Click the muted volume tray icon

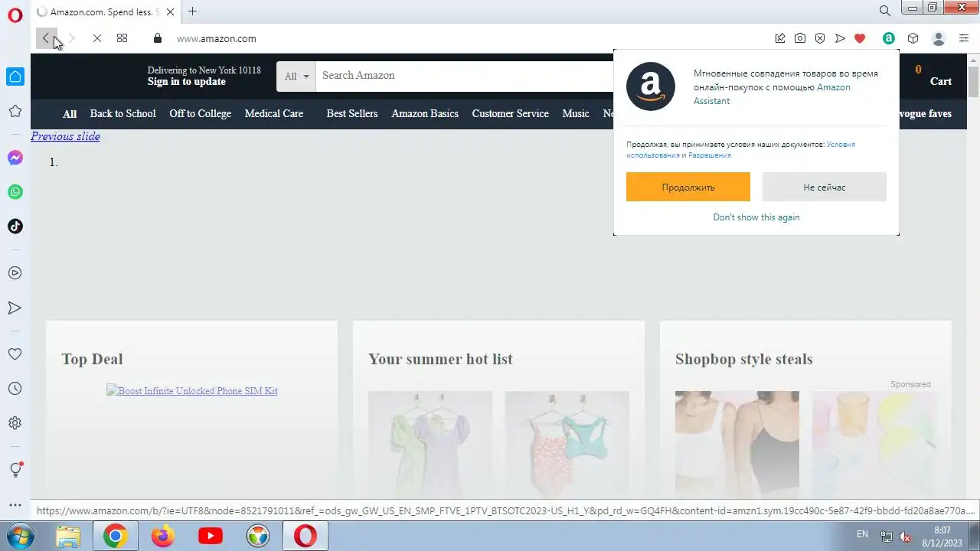tap(905, 536)
